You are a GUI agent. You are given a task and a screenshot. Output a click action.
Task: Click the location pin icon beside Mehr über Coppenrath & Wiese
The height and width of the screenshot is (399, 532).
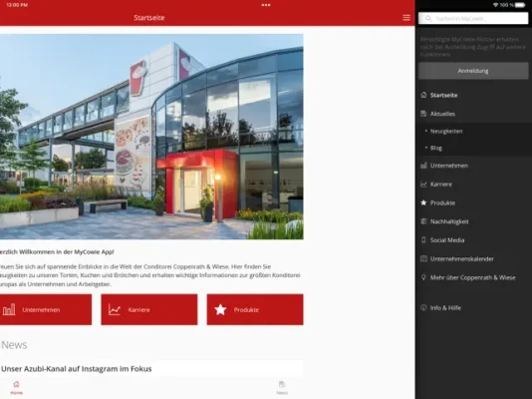pyautogui.click(x=423, y=277)
